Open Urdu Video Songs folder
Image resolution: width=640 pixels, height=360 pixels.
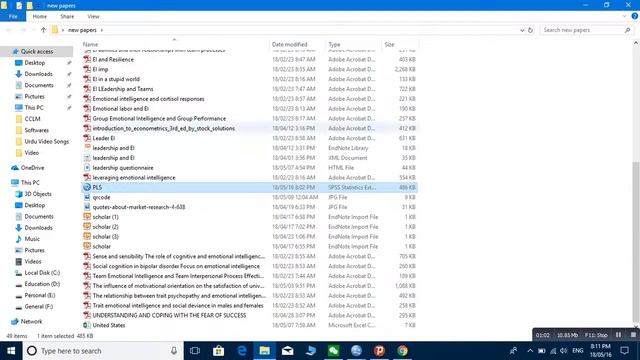point(47,141)
